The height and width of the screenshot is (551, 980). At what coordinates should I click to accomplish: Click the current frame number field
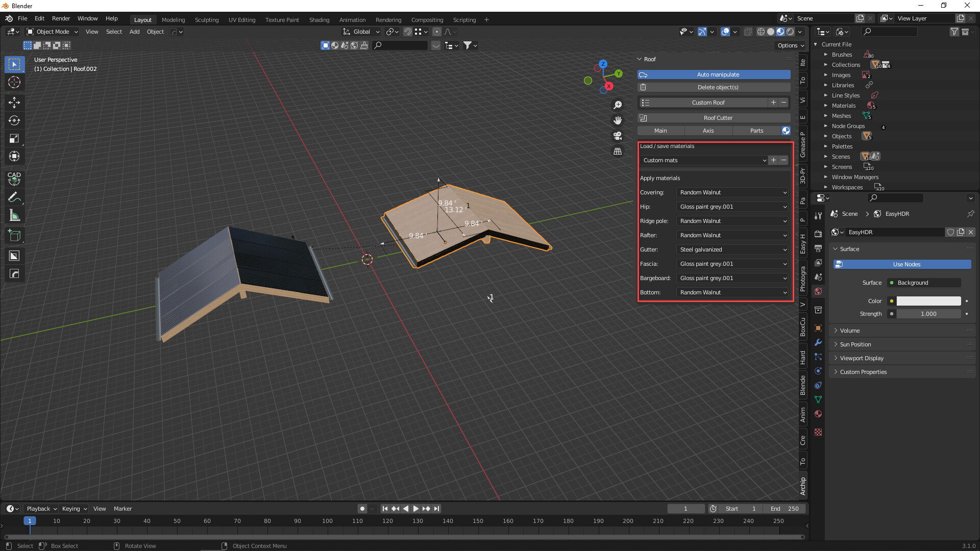pos(685,509)
